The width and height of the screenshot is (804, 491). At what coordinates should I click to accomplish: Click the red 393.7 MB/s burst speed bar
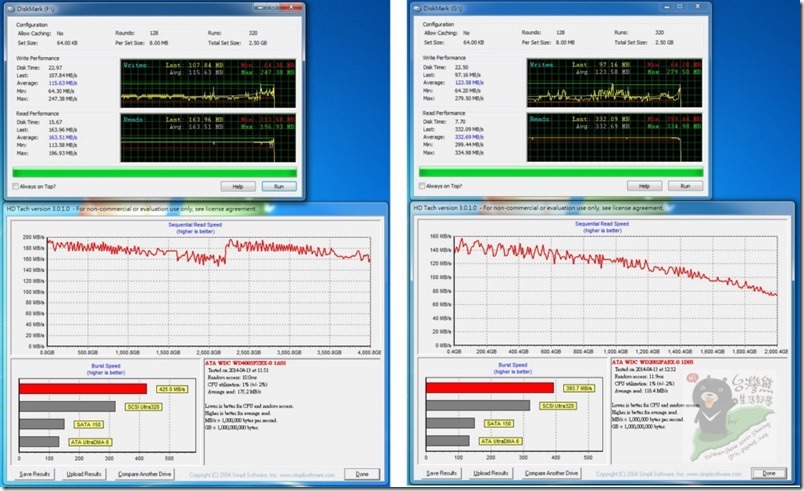(490, 388)
